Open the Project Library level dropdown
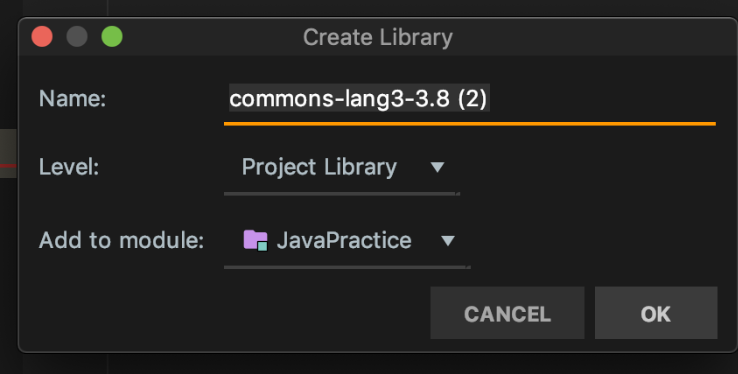The height and width of the screenshot is (374, 738). click(341, 168)
